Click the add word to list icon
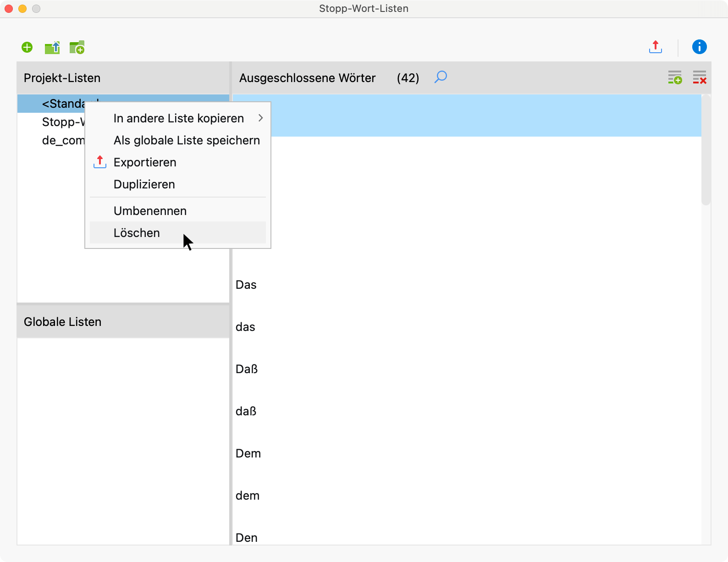Screen dimensions: 728x562 point(675,77)
